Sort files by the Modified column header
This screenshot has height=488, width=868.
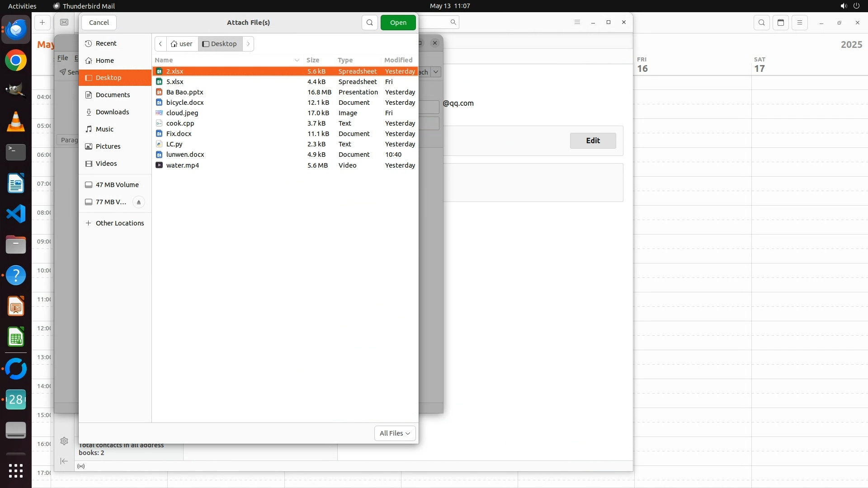pyautogui.click(x=398, y=60)
